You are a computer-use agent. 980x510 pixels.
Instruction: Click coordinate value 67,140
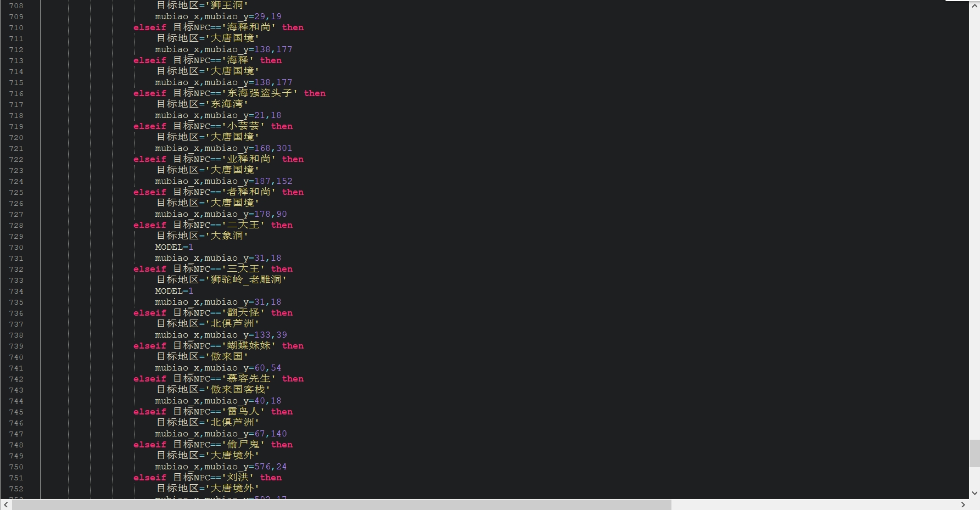point(271,434)
